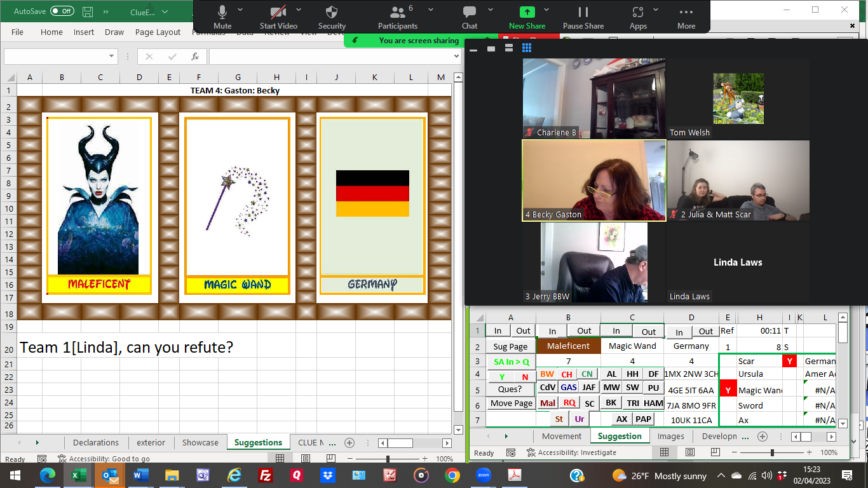Viewport: 868px width, 488px height.
Task: Expand arrow beside Participants
Action: [x=431, y=10]
